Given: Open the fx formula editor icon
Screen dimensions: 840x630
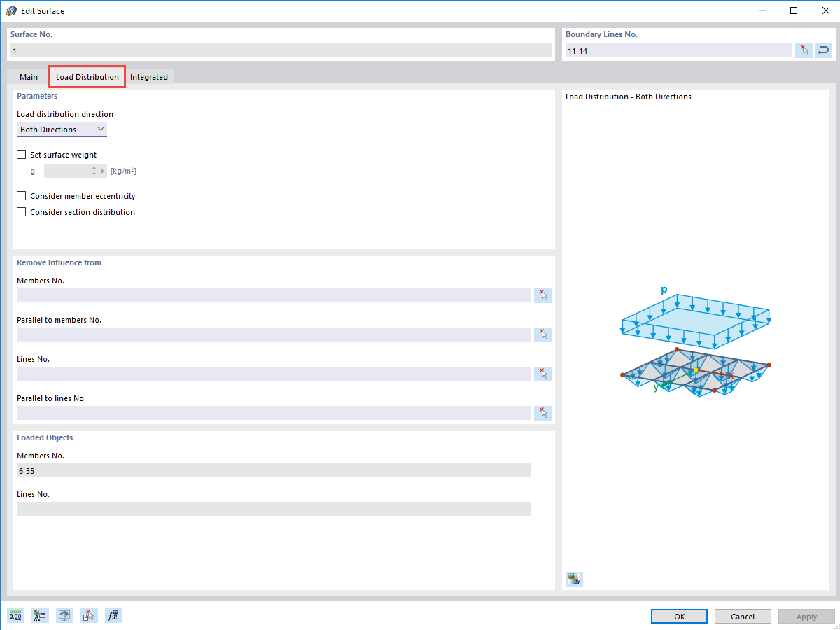Looking at the screenshot, I should [x=113, y=615].
